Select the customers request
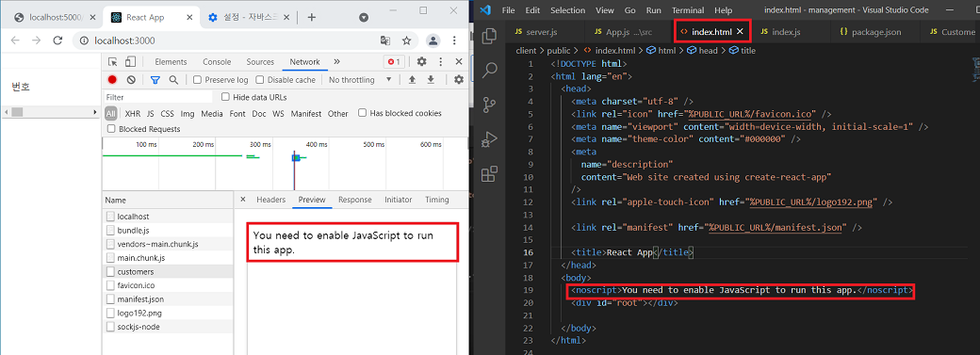Screen dimensions: 980x355 click(x=168, y=272)
